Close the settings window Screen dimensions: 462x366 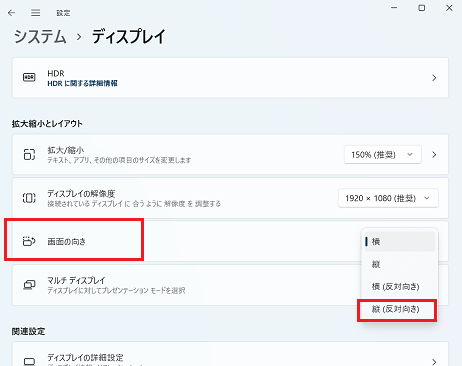(x=449, y=8)
